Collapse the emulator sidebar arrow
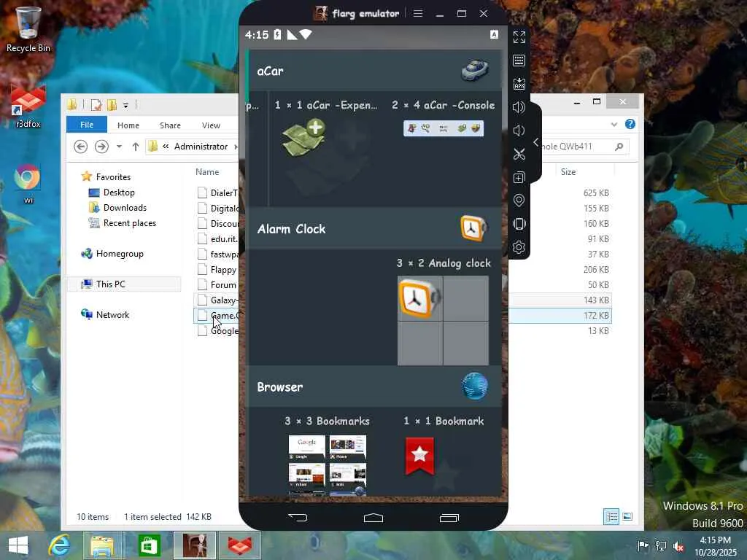Viewport: 747px width, 560px height. (536, 142)
